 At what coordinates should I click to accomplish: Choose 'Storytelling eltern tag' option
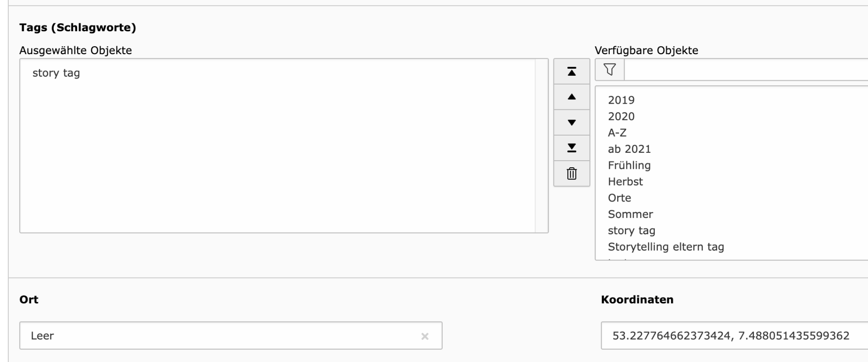coord(666,247)
